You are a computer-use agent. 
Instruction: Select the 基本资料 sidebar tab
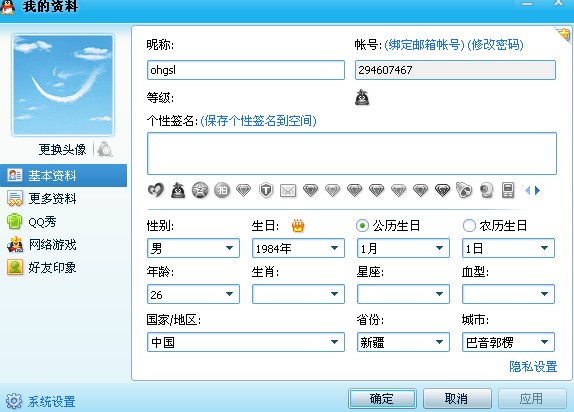point(64,176)
